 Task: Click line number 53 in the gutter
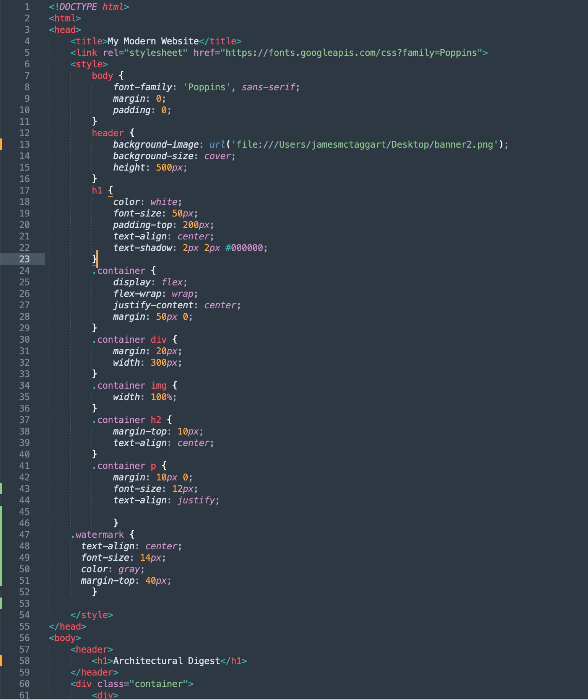click(x=24, y=603)
